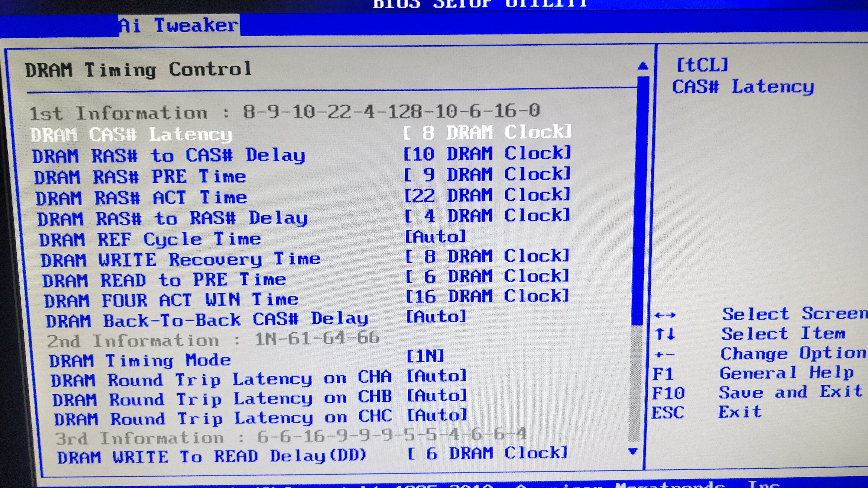Click the scrollbar down arrow

[x=633, y=451]
